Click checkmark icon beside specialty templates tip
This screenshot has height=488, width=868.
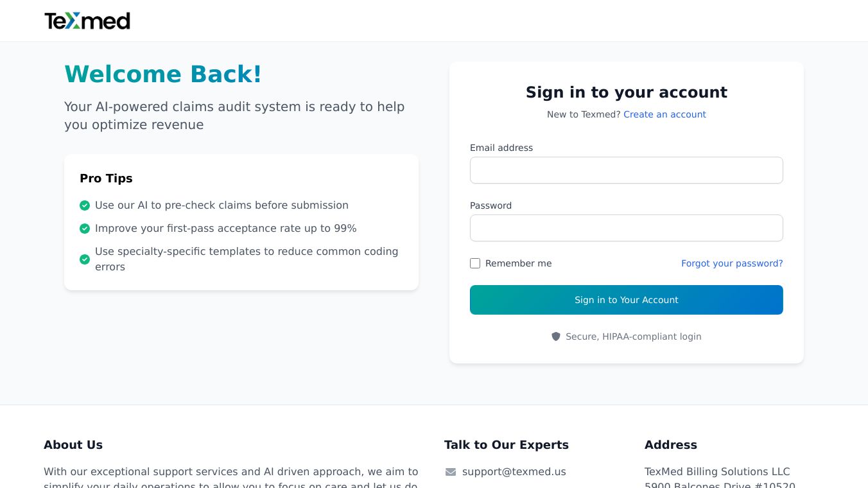coord(85,259)
